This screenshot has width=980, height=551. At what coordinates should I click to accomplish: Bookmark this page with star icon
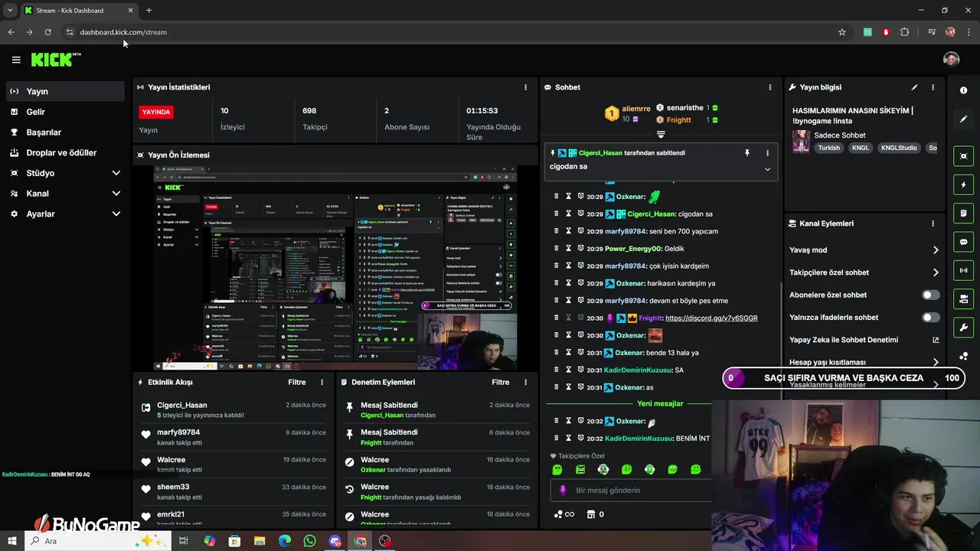click(842, 32)
